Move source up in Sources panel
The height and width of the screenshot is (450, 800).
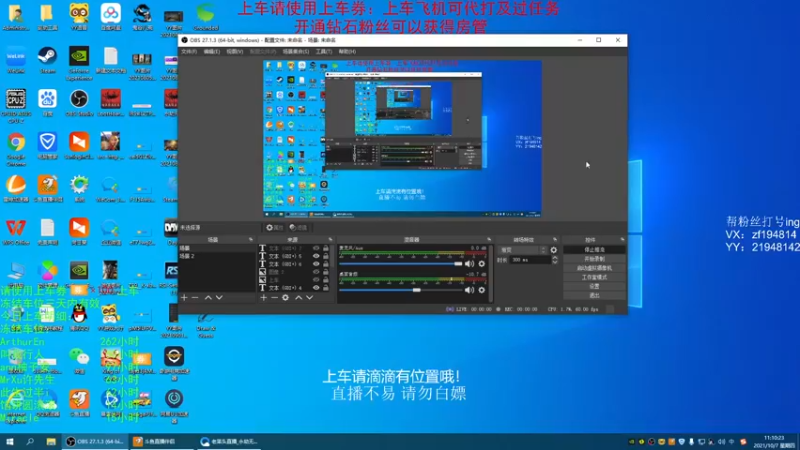298,297
